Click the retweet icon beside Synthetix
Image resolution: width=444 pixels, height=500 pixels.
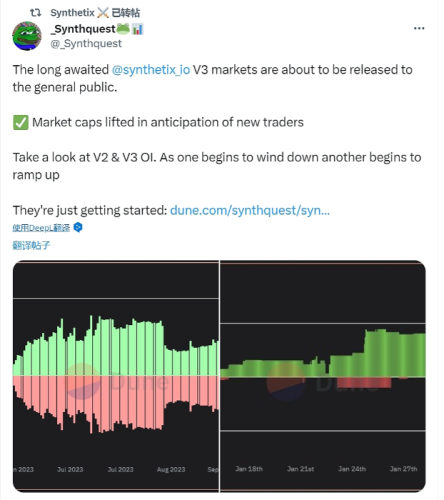coord(35,13)
